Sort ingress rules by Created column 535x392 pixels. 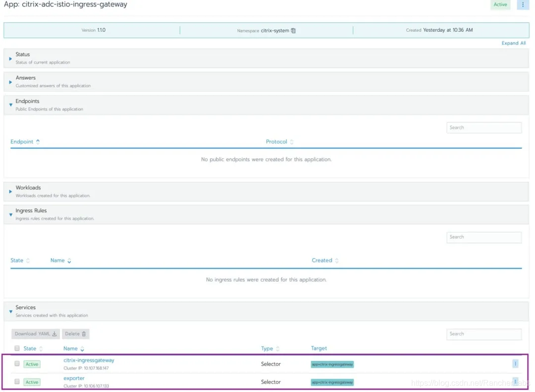point(337,261)
